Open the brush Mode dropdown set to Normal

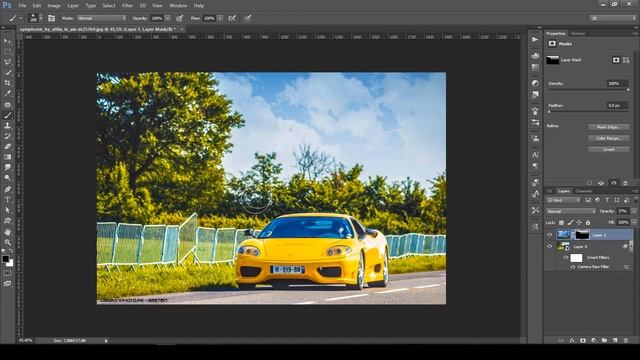coord(102,18)
